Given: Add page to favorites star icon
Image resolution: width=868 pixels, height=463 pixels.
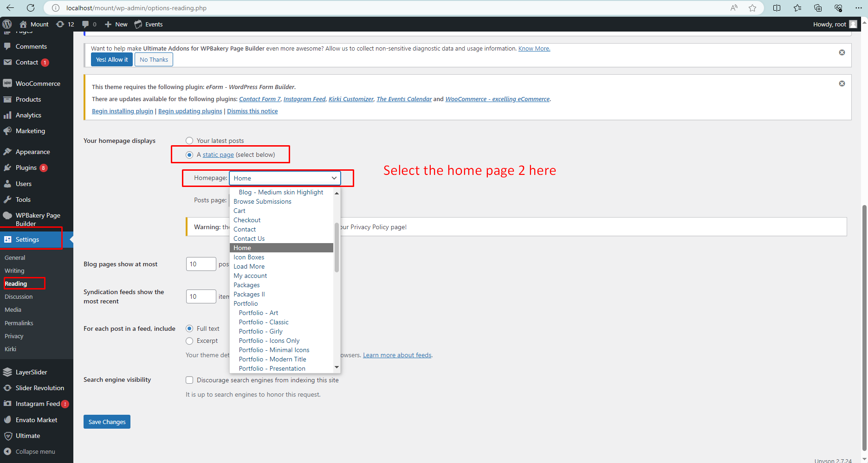Looking at the screenshot, I should click(x=752, y=8).
